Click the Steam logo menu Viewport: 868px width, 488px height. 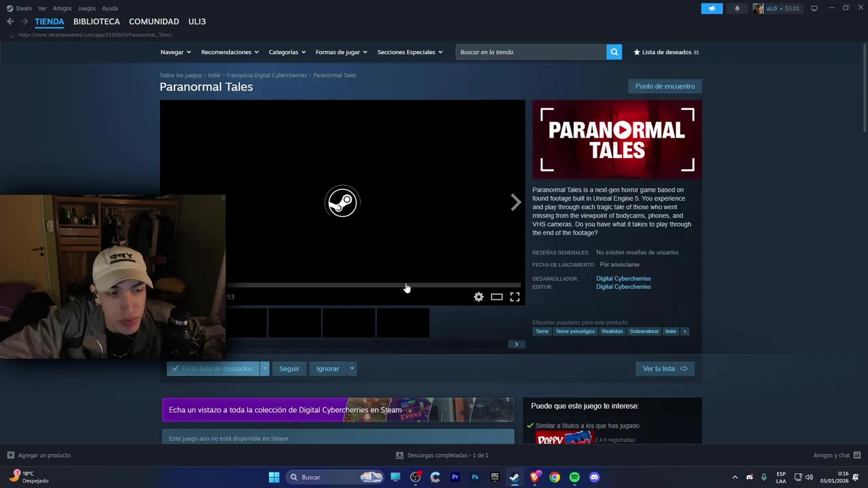pyautogui.click(x=19, y=8)
